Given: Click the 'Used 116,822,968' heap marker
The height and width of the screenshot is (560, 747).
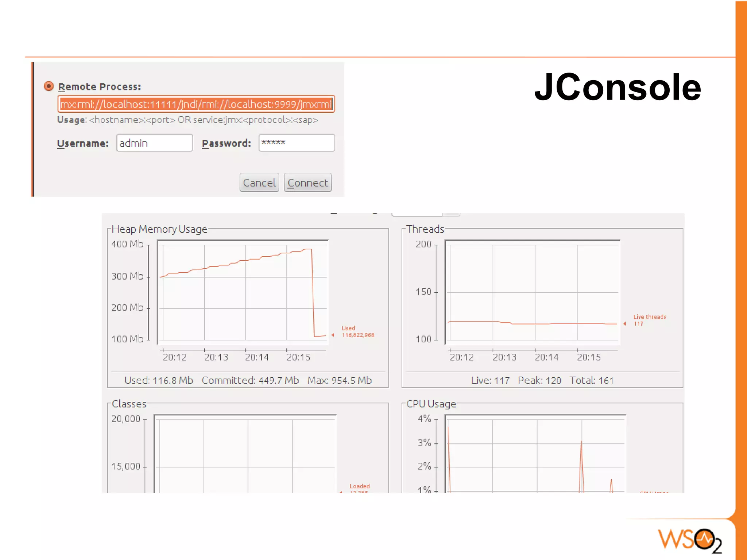Looking at the screenshot, I should tap(353, 332).
